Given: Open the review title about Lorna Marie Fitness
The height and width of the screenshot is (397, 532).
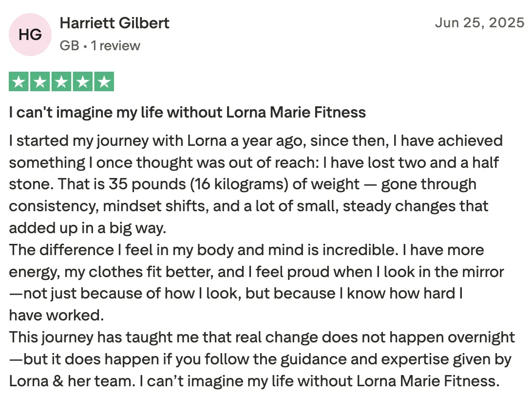Looking at the screenshot, I should (187, 112).
